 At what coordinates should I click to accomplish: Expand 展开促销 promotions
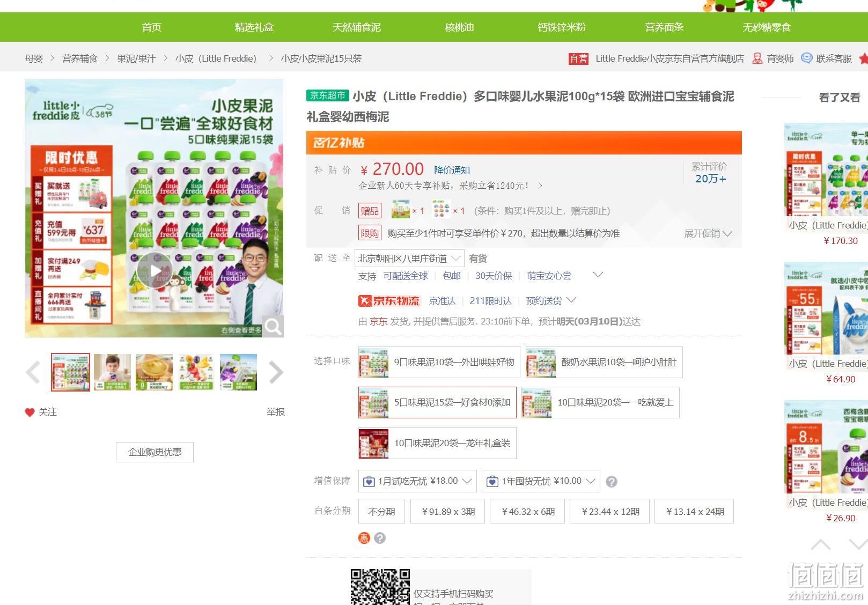(708, 233)
